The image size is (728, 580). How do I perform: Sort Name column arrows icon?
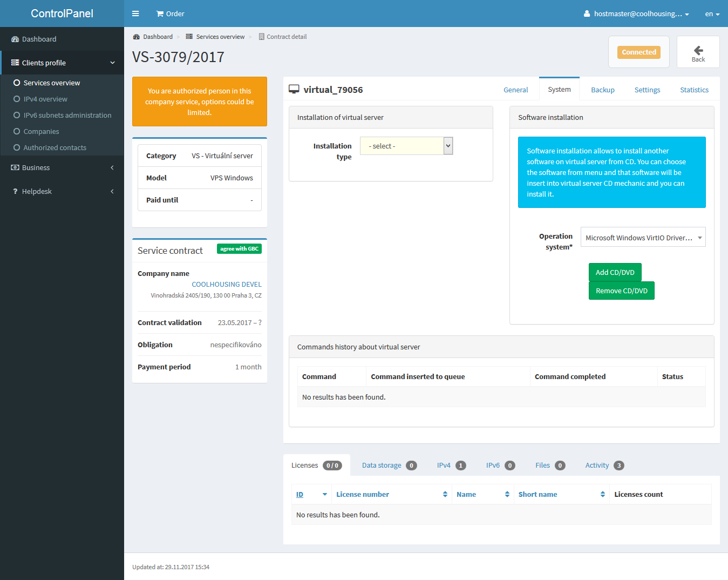coord(507,494)
